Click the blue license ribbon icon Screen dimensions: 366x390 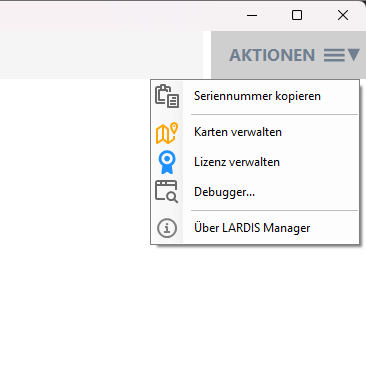pyautogui.click(x=167, y=162)
